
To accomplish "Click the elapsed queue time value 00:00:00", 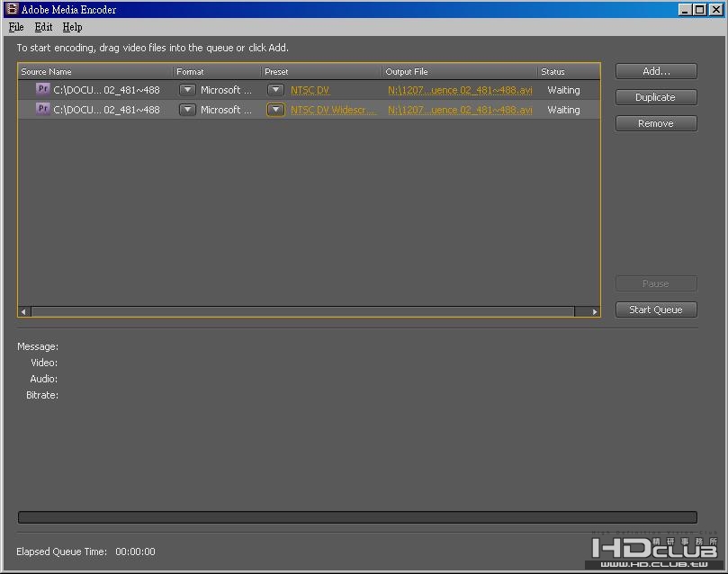I will click(135, 552).
